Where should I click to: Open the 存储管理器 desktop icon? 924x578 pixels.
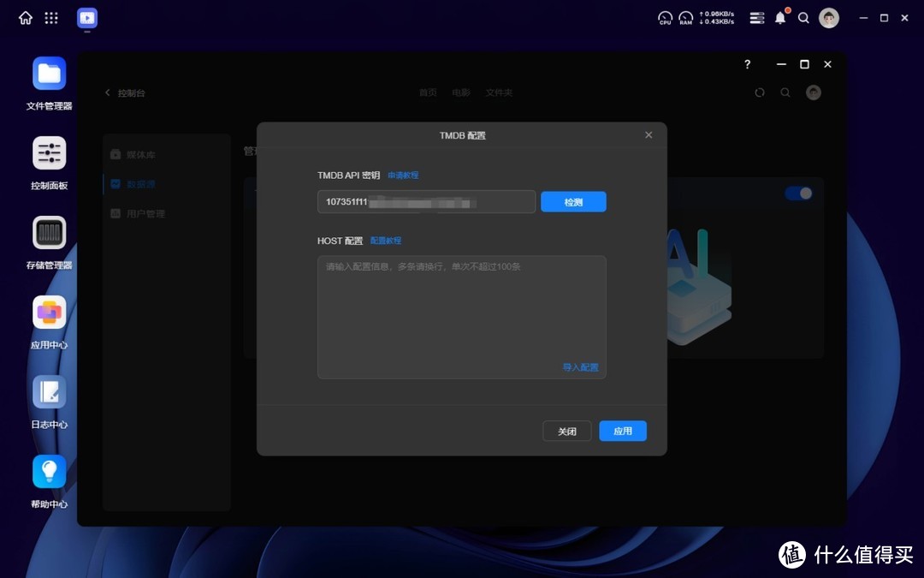pos(49,233)
